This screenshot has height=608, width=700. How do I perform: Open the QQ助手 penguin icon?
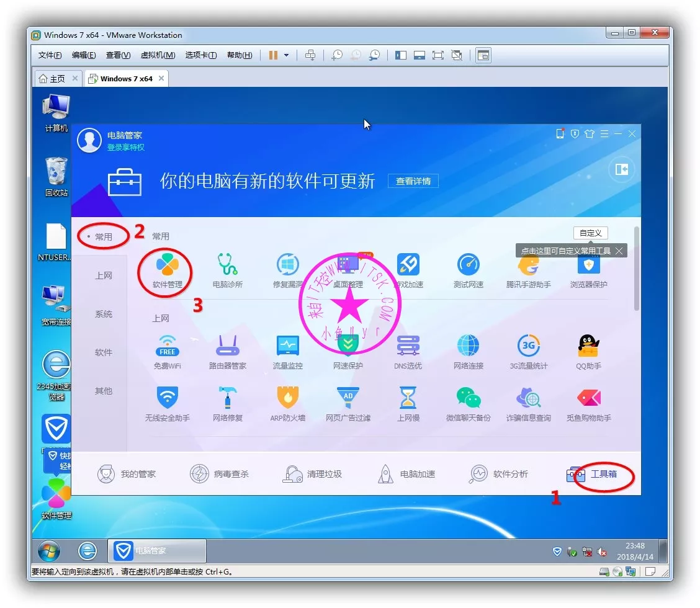(588, 347)
